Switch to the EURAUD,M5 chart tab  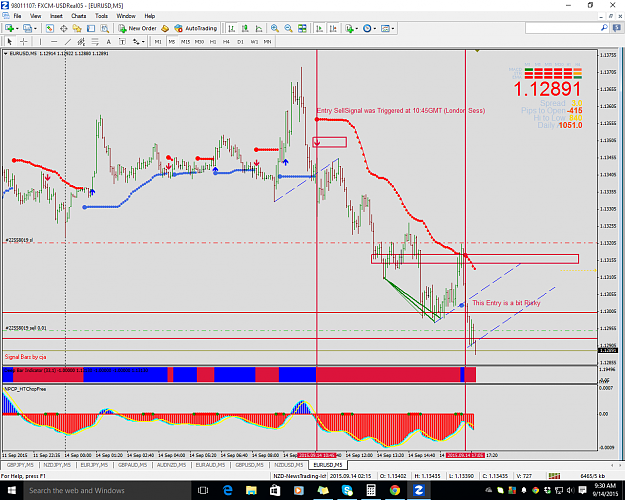click(x=210, y=465)
